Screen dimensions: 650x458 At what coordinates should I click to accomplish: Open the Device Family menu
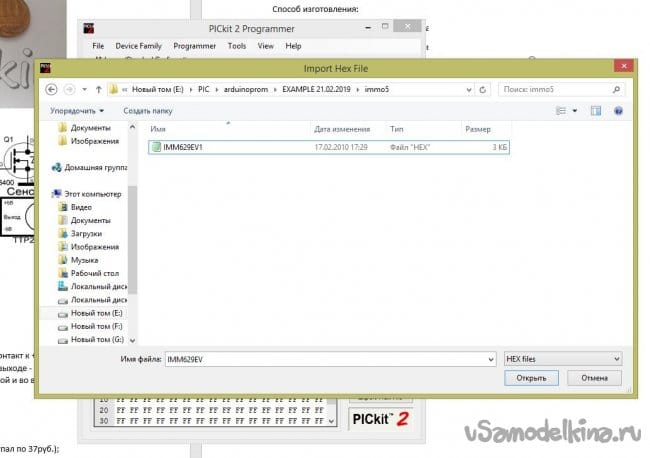(138, 46)
